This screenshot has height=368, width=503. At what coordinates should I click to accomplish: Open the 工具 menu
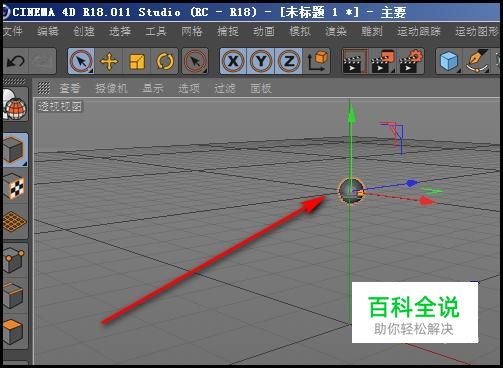click(156, 32)
